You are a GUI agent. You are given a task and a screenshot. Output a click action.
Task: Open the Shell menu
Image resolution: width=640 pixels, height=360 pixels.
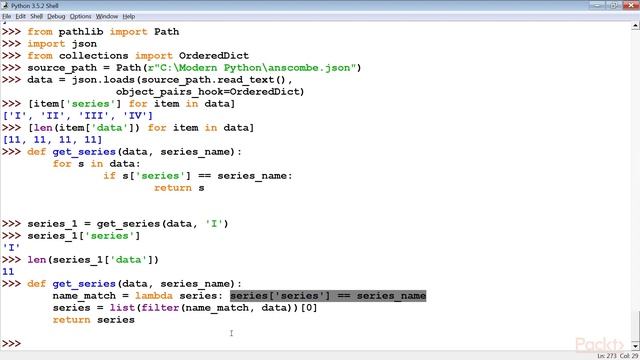coord(36,16)
